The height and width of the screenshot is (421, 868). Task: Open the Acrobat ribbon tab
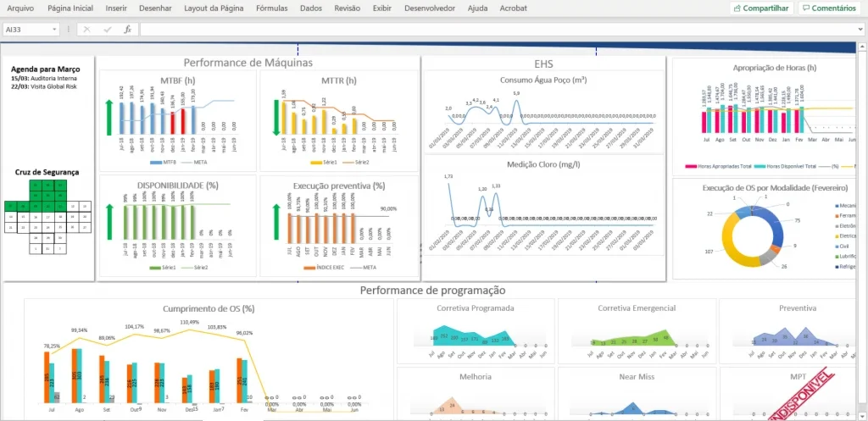[513, 8]
